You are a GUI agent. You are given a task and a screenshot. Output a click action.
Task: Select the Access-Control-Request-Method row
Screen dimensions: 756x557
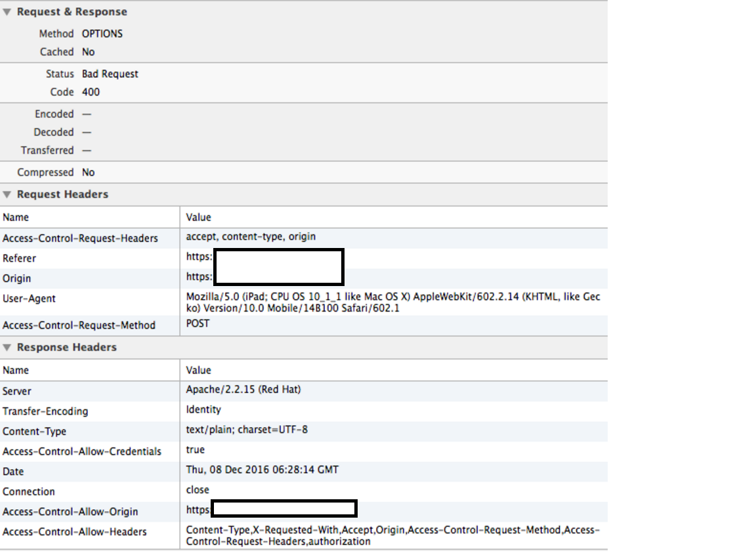79,325
